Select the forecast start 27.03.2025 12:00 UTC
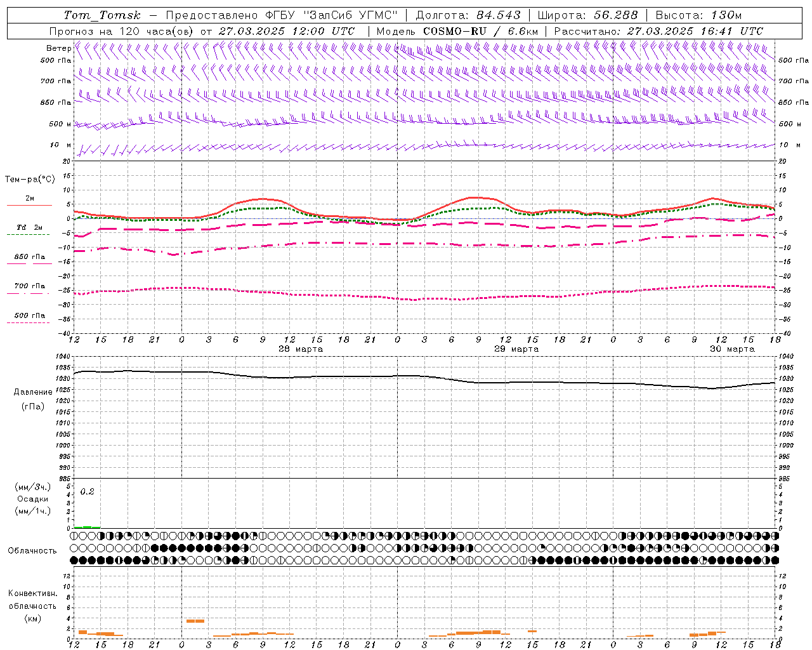Screen dimensions: 812x650 pyautogui.click(x=286, y=31)
